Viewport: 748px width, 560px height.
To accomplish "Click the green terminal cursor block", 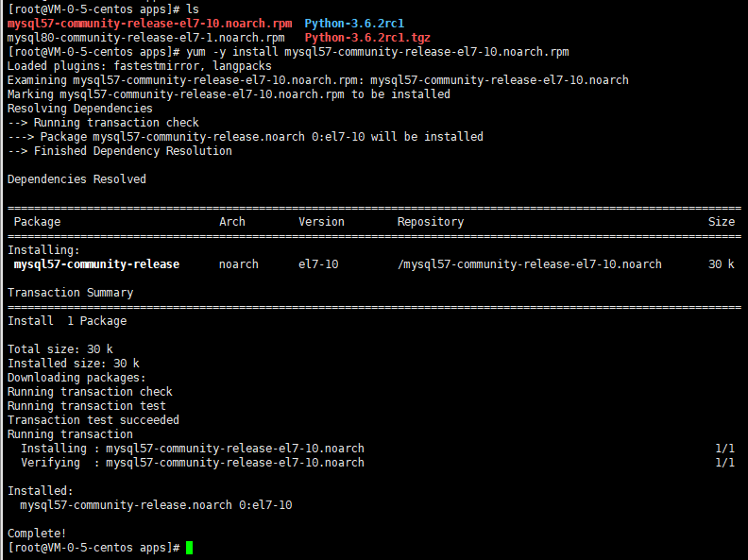I will pyautogui.click(x=190, y=548).
